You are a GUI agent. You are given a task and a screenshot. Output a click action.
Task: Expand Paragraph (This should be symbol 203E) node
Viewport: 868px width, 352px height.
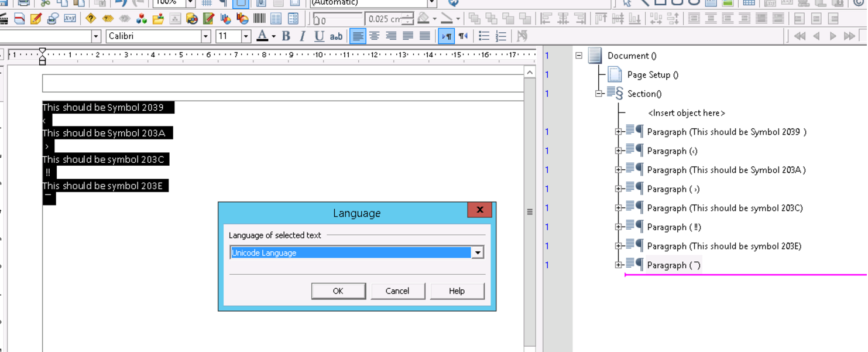coord(619,246)
